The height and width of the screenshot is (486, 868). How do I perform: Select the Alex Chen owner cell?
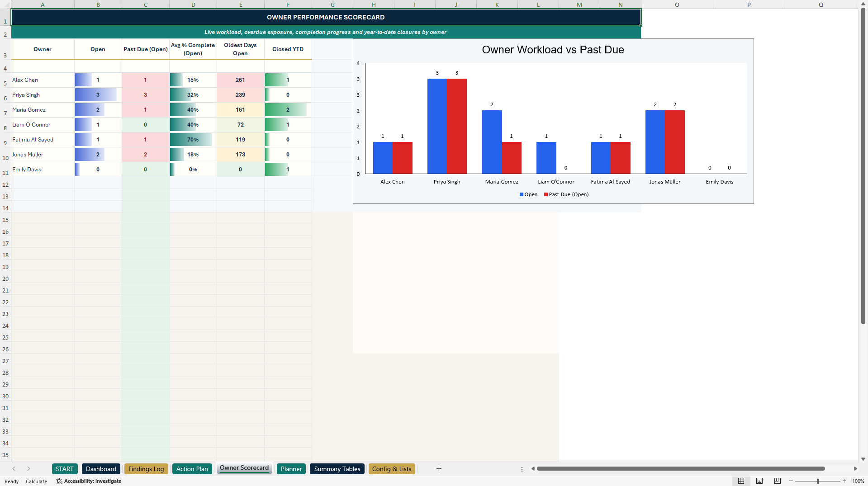coord(43,80)
